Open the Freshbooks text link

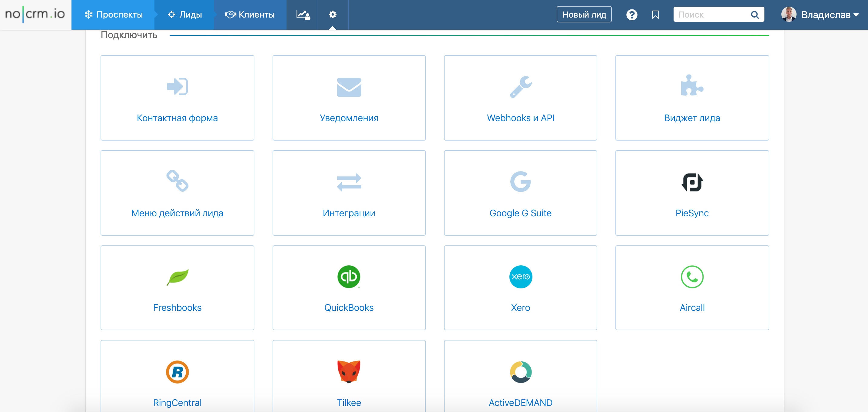(177, 307)
